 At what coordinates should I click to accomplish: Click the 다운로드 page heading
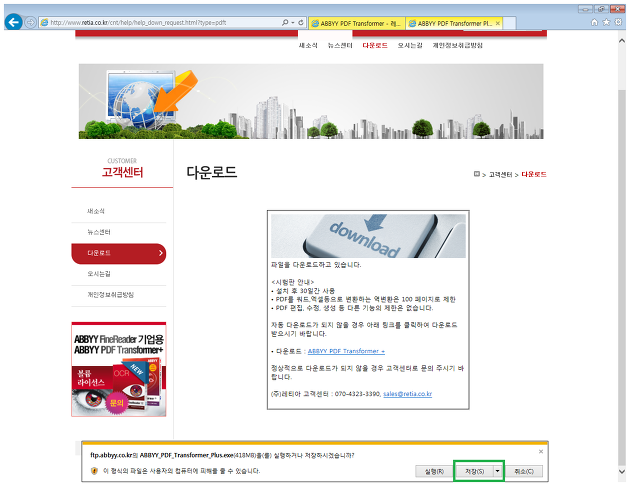point(211,172)
